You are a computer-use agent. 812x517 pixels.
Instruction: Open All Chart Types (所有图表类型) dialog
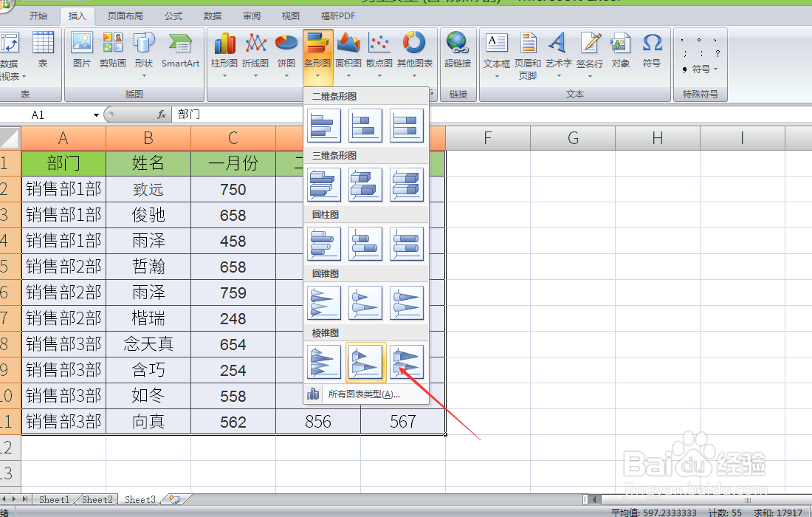click(366, 394)
